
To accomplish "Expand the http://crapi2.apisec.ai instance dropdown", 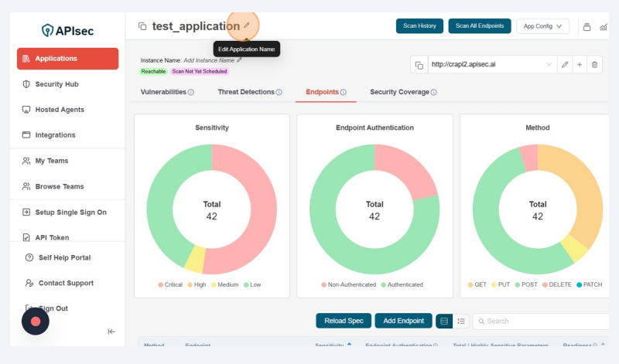I will pos(549,65).
